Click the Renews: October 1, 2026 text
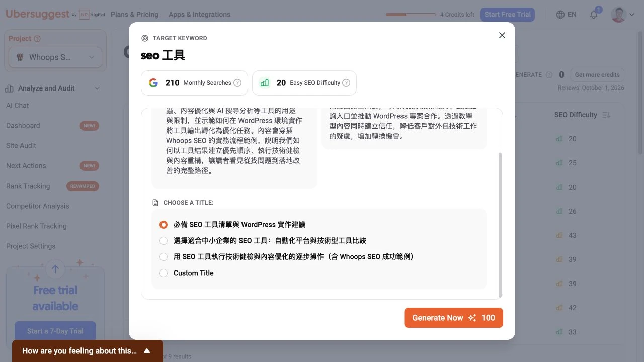The height and width of the screenshot is (362, 644). click(591, 88)
